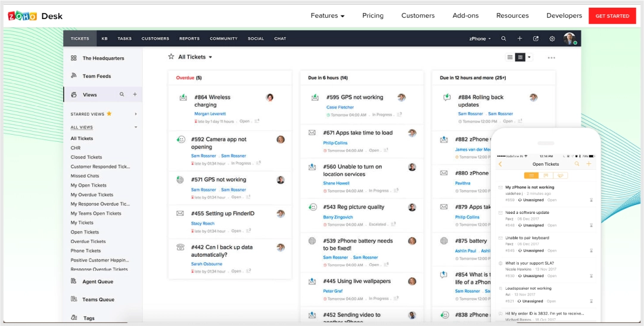The image size is (644, 326).
Task: Click the phone icon on ticket #442
Action: (x=180, y=247)
